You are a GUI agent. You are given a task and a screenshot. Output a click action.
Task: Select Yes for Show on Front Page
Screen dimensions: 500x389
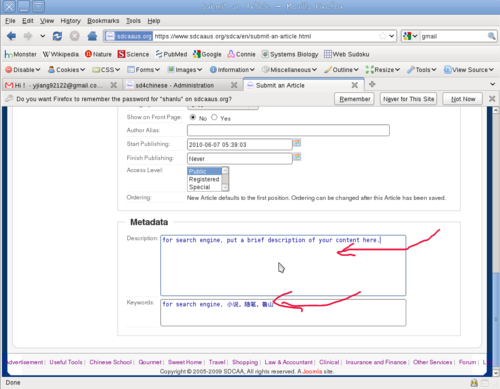pyautogui.click(x=214, y=117)
